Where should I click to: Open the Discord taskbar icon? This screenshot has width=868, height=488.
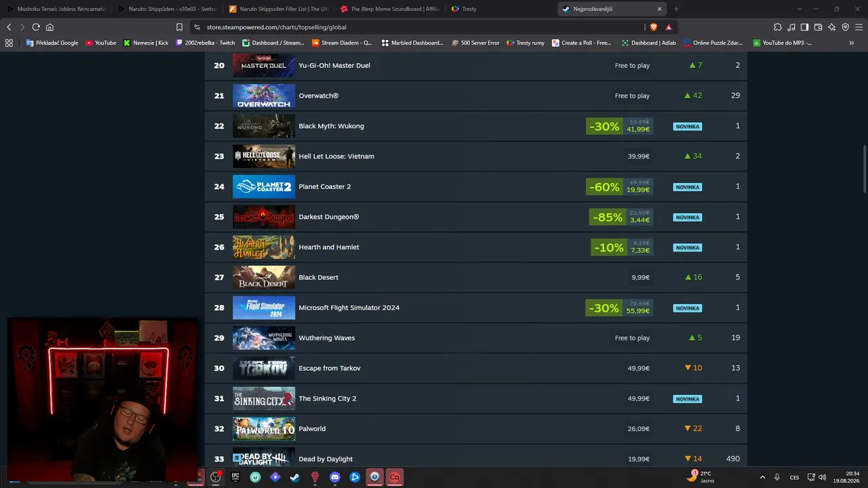334,477
